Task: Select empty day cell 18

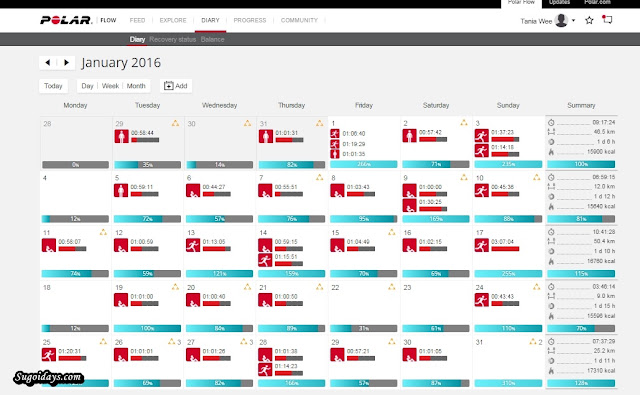Action: pos(76,306)
